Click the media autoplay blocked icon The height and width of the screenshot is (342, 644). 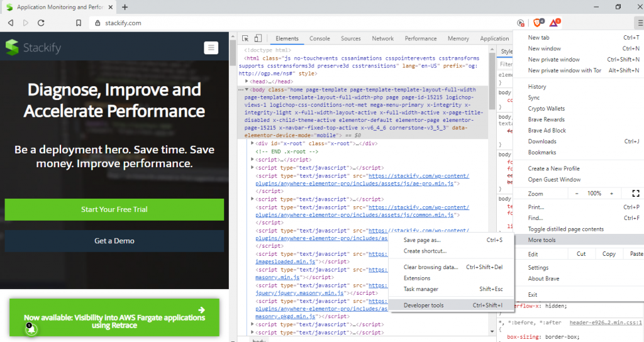click(520, 23)
